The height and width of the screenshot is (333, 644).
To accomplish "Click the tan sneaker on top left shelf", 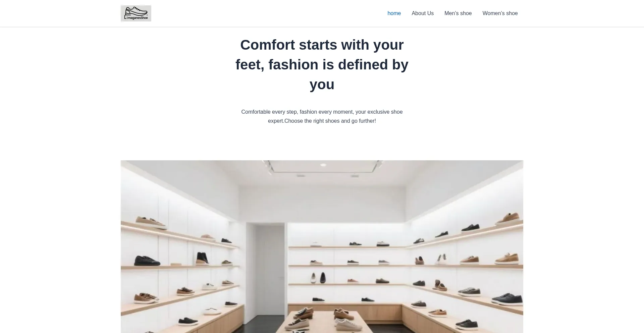I will pos(151,222).
